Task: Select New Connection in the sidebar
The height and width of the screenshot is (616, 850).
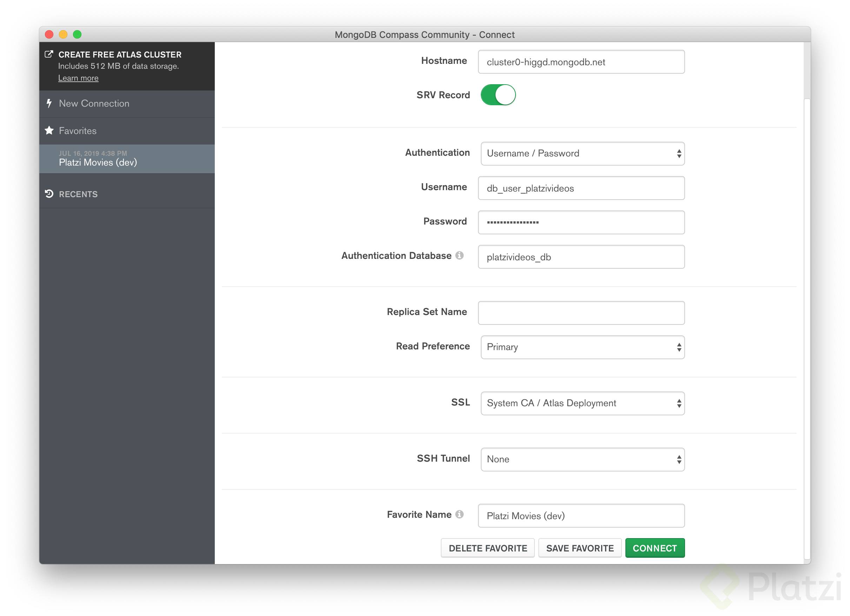Action: pyautogui.click(x=127, y=104)
